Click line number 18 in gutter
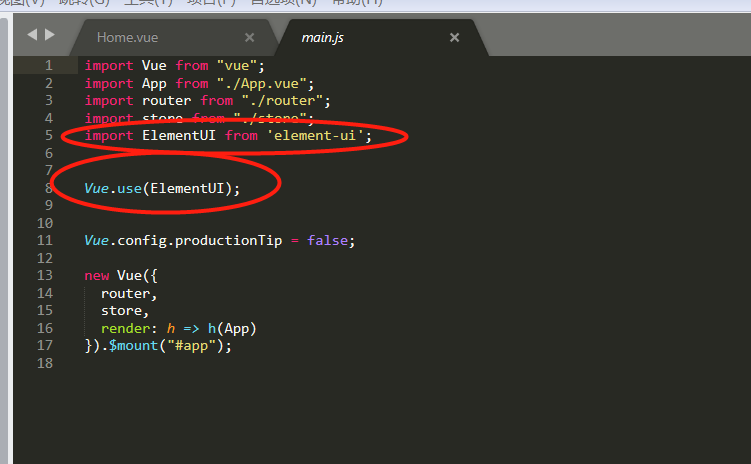The image size is (751, 464). pos(45,363)
